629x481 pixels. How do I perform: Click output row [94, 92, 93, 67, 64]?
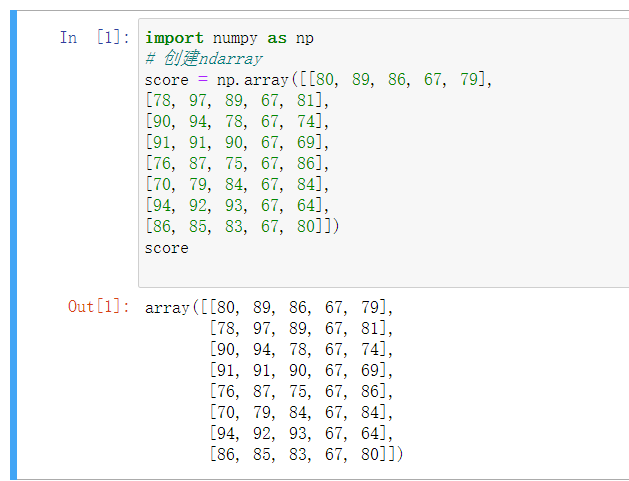(301, 433)
